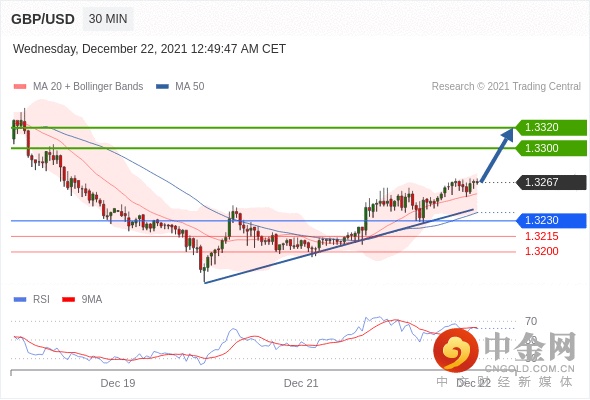Select the 30 MIN timeframe badge
The height and width of the screenshot is (400, 590).
point(108,18)
